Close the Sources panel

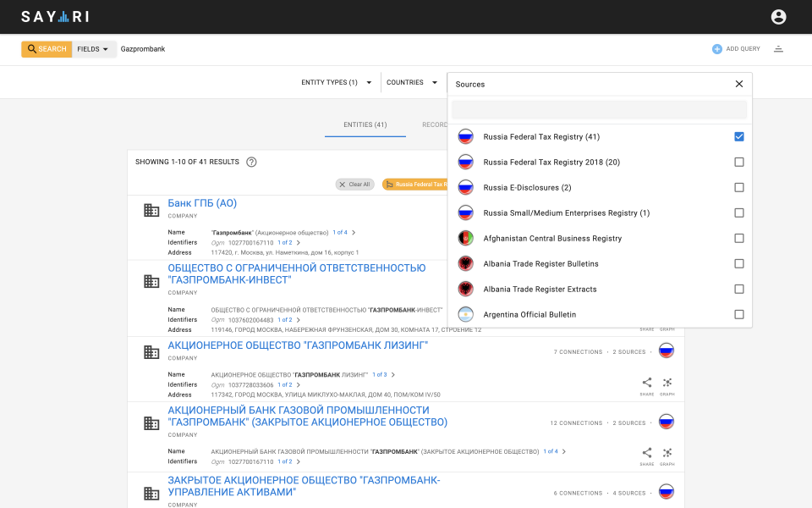(x=738, y=84)
